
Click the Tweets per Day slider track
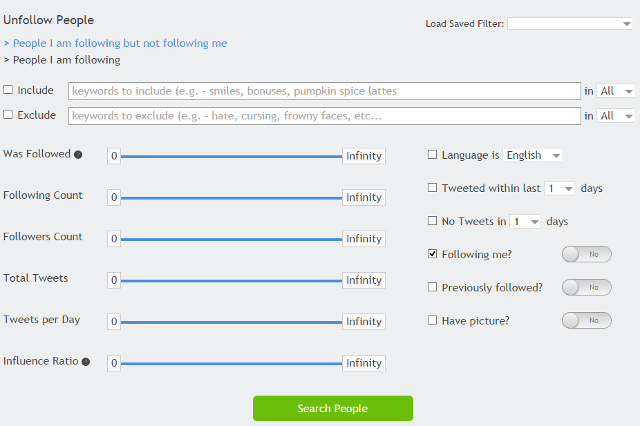point(231,322)
